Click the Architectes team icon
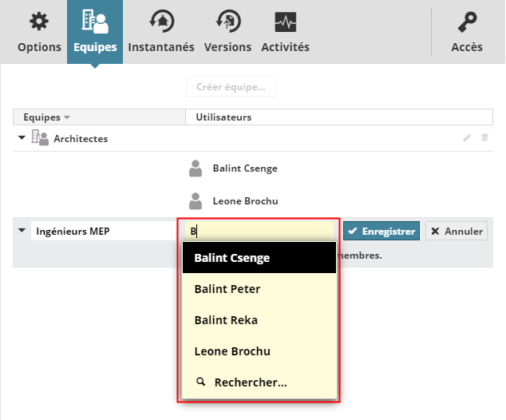506x420 pixels. [40, 138]
